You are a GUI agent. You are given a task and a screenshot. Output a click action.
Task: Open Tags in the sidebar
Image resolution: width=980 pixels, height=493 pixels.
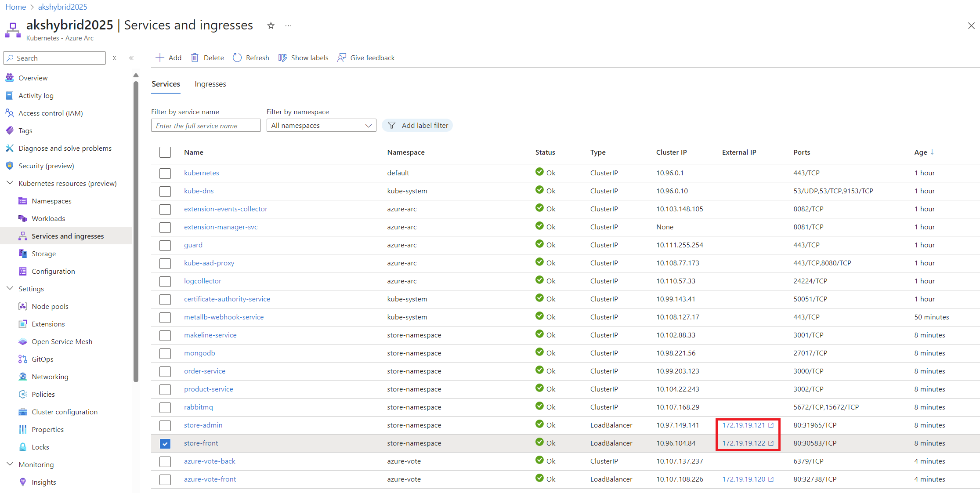coord(25,130)
